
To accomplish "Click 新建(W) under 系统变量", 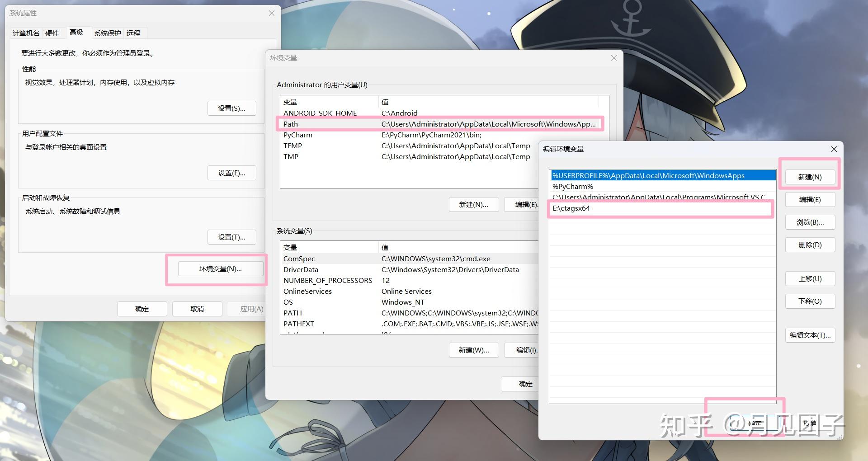I will click(473, 350).
